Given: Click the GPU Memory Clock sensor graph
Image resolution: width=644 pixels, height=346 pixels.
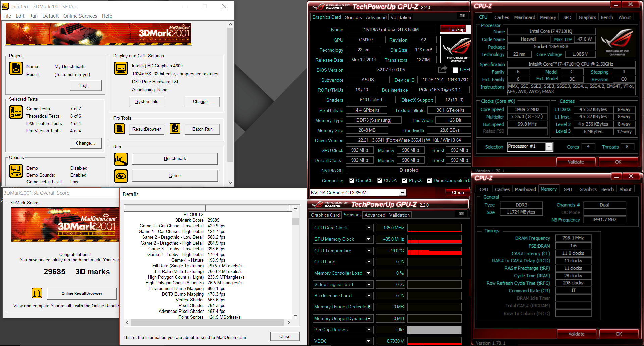Looking at the screenshot, I should [x=434, y=239].
